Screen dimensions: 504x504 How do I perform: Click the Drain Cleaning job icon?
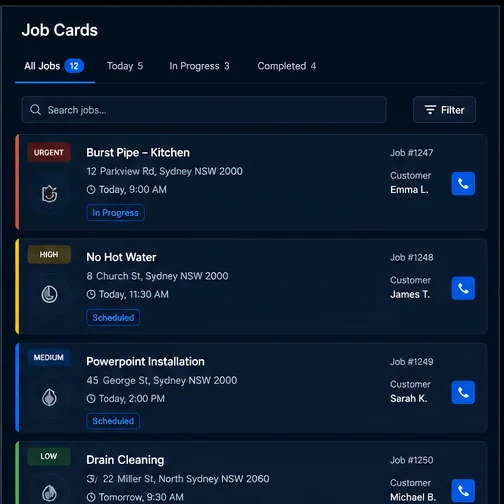(x=49, y=493)
